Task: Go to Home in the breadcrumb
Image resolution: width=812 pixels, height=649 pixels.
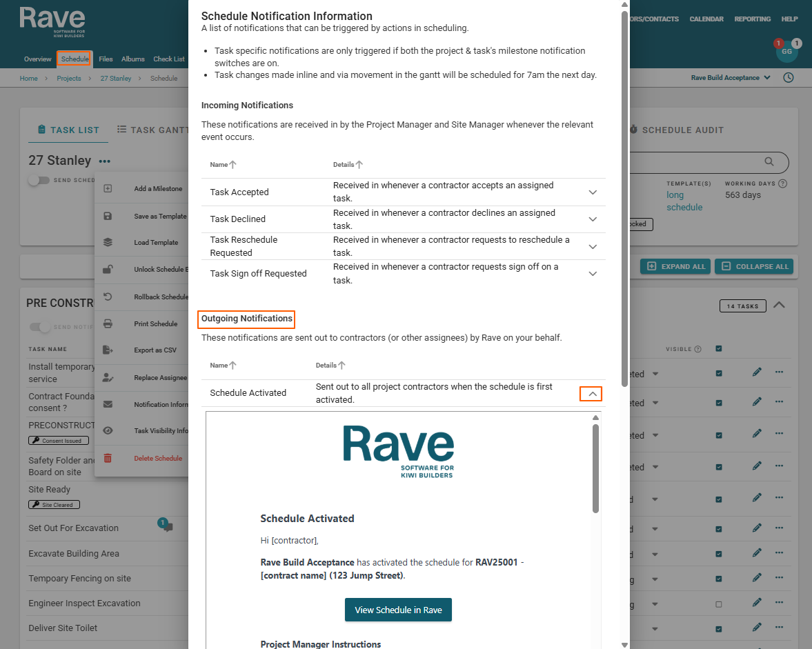Action: click(28, 78)
